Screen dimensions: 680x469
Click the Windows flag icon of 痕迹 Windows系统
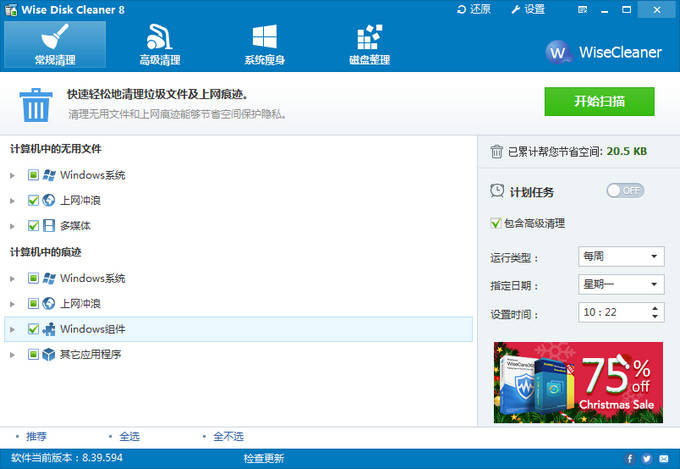[x=49, y=278]
